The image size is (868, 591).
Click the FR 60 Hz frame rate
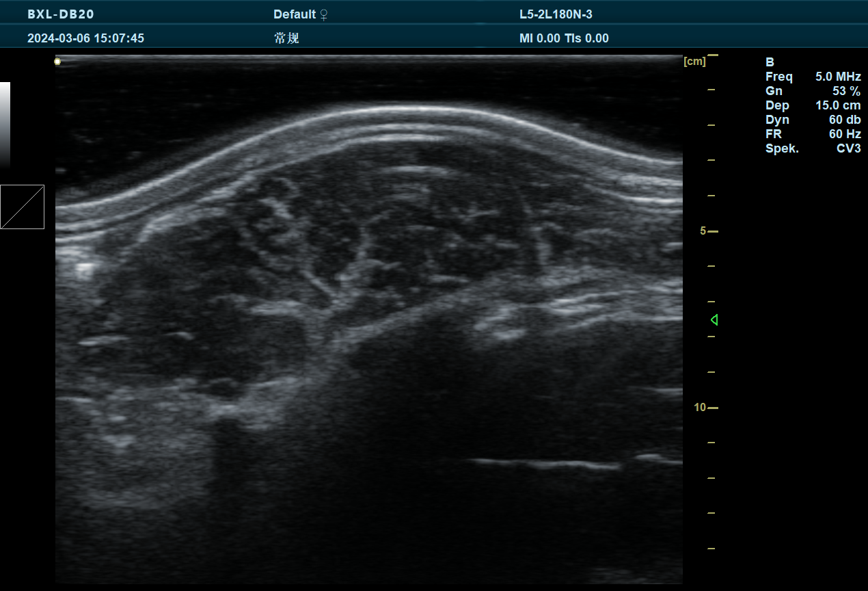(813, 134)
